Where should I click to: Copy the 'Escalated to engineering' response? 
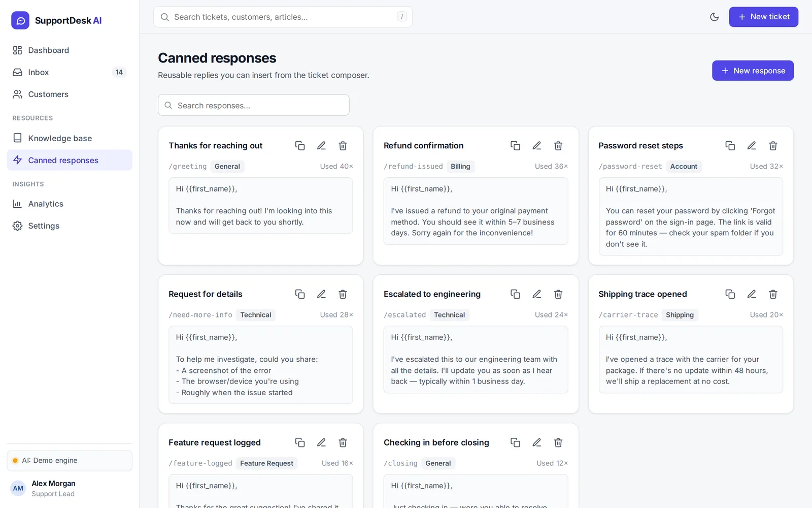click(515, 294)
